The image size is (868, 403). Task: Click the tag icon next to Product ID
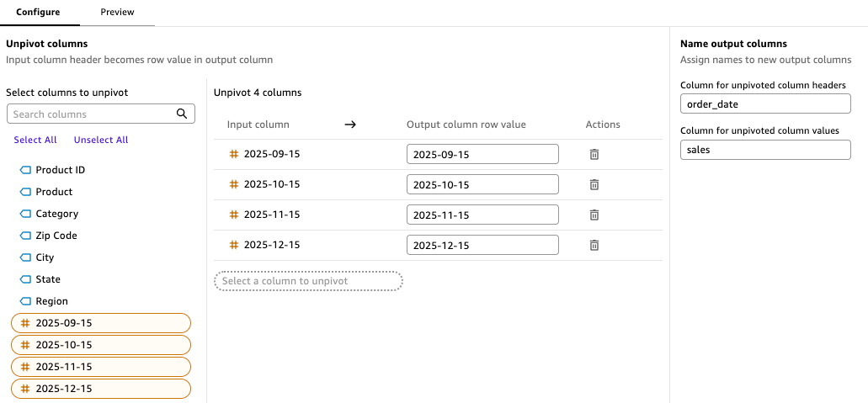(25, 170)
